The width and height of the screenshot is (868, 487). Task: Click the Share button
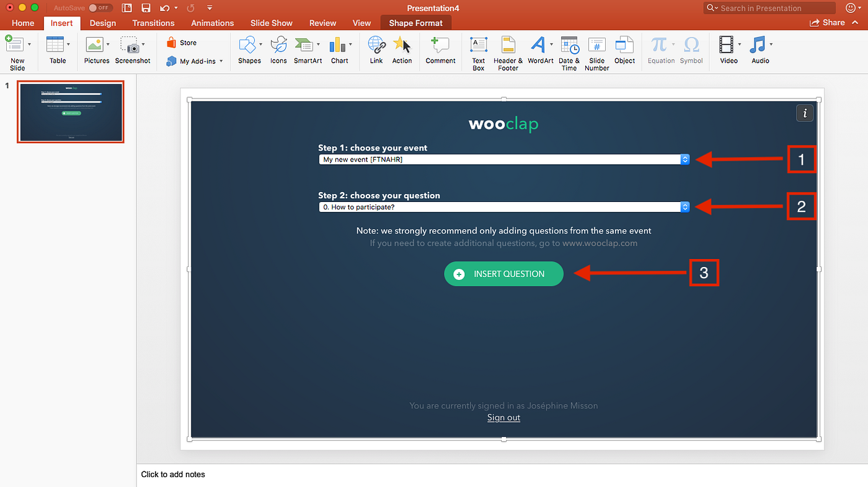coord(827,22)
